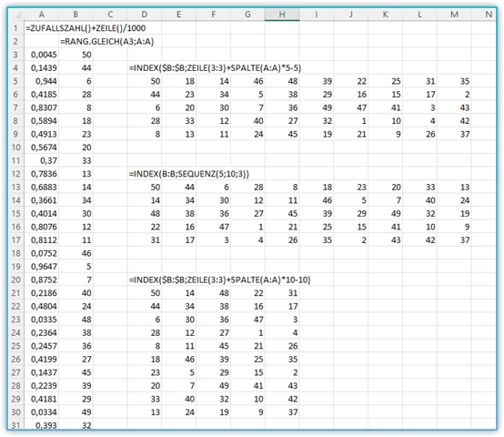Select column header H
This screenshot has height=437, width=504.
point(282,15)
